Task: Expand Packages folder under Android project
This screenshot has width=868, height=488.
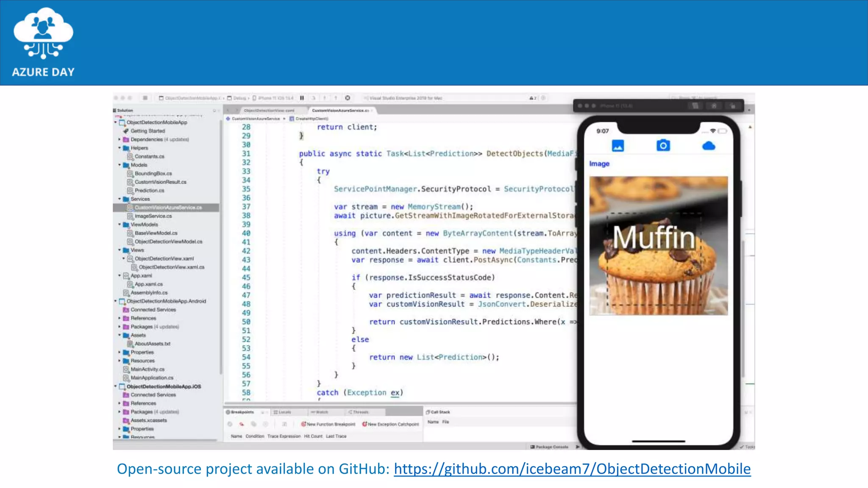Action: 119,327
